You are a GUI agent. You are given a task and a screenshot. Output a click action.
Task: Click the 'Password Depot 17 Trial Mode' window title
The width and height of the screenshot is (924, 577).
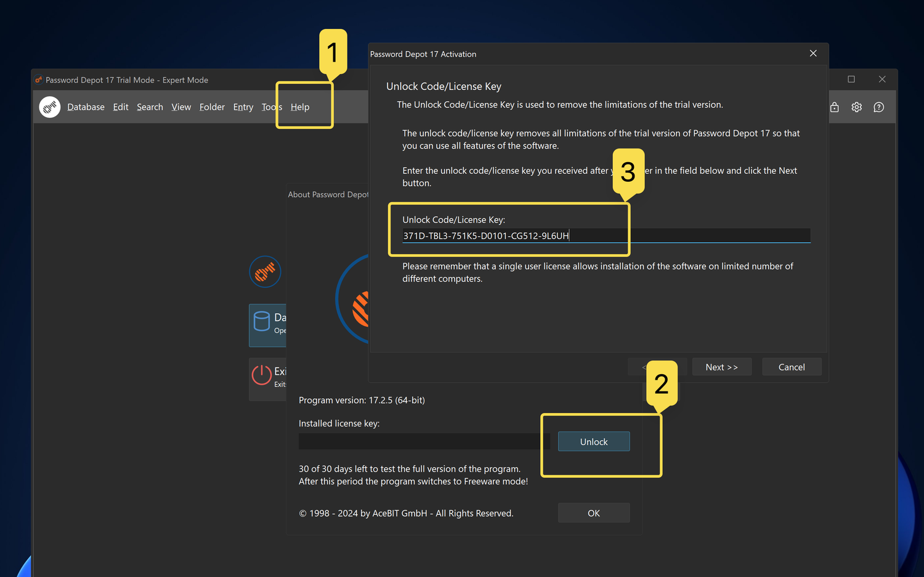coord(127,80)
